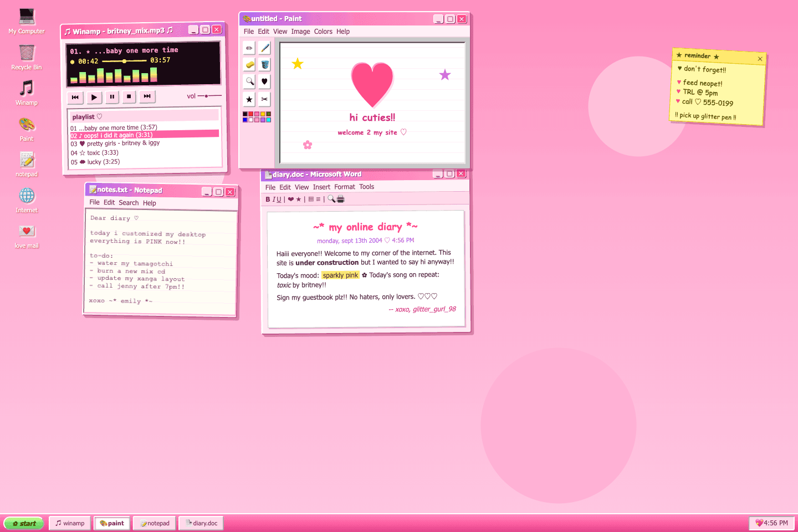Insert a heart from Word toolbar
Screen dimensions: 798x532
(x=291, y=199)
